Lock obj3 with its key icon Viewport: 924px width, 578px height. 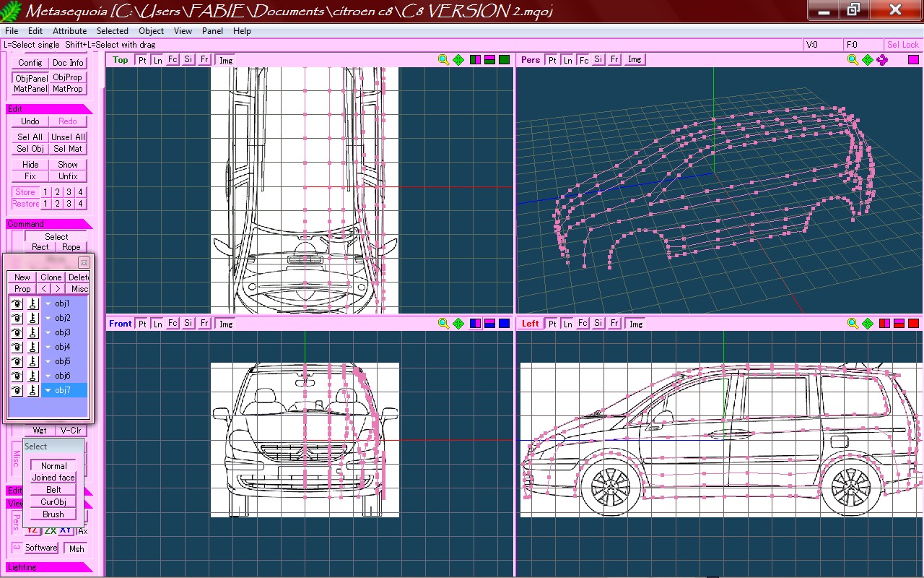tap(32, 332)
